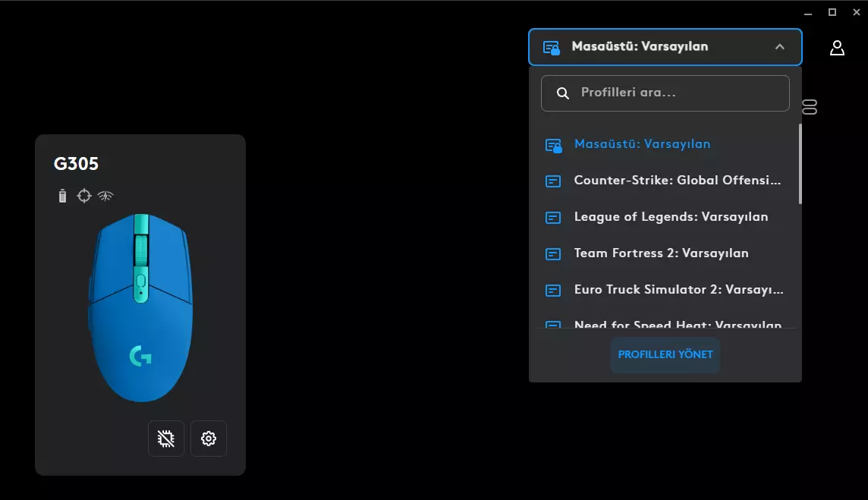Click the stacked layers icon beside search
The height and width of the screenshot is (500, 868).
(810, 107)
